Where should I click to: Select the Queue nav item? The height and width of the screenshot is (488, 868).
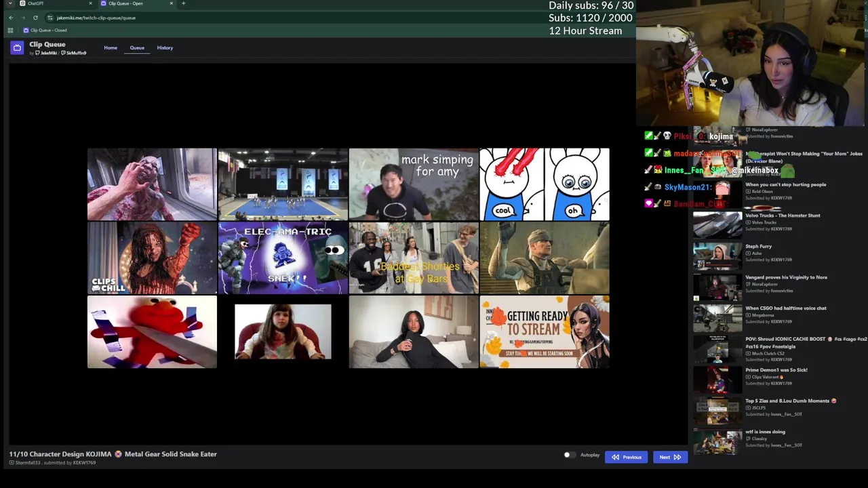click(137, 48)
